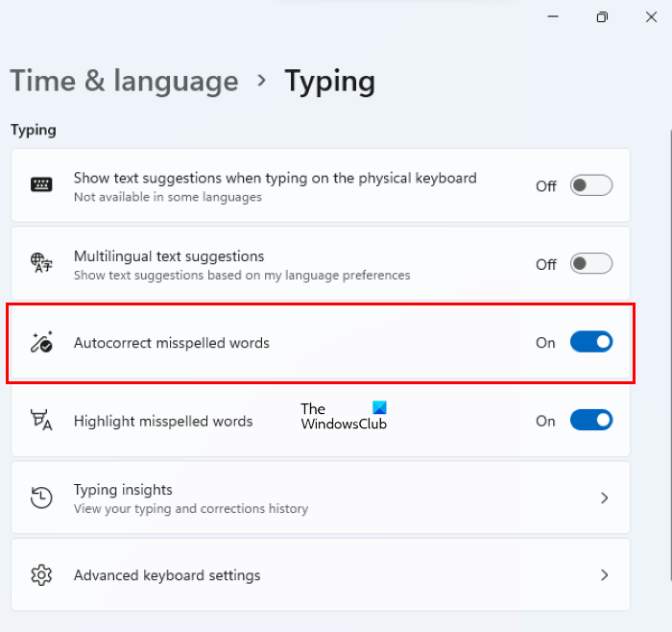Click the Multilingual text suggestions globe icon
Screen dimensions: 672x632
41,263
